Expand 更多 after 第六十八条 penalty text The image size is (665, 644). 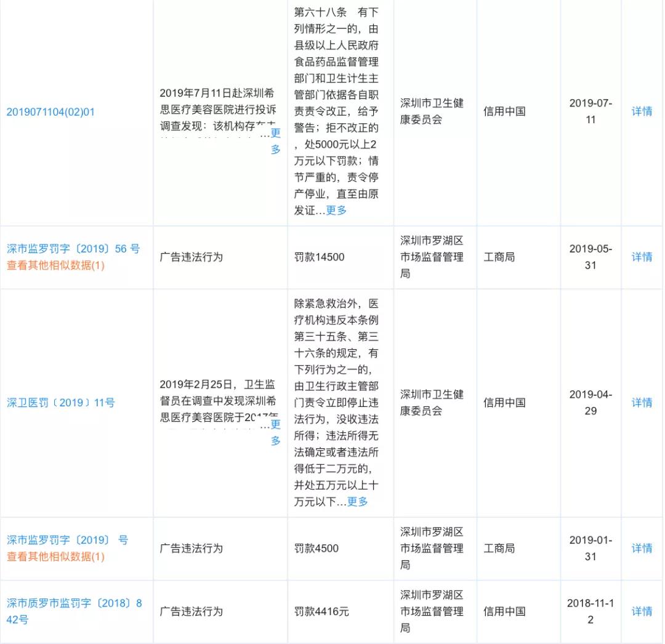tap(335, 210)
